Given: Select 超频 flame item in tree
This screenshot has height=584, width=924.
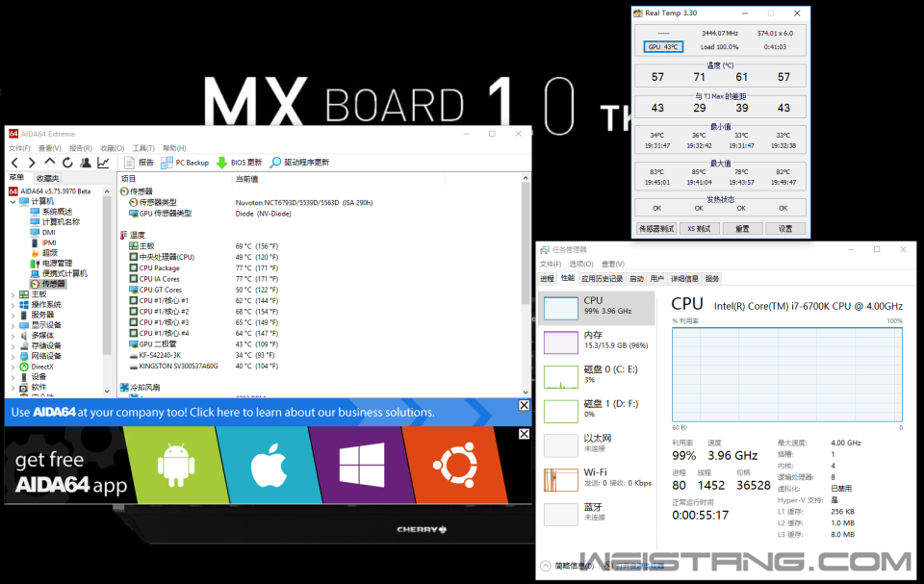Looking at the screenshot, I should 44,253.
